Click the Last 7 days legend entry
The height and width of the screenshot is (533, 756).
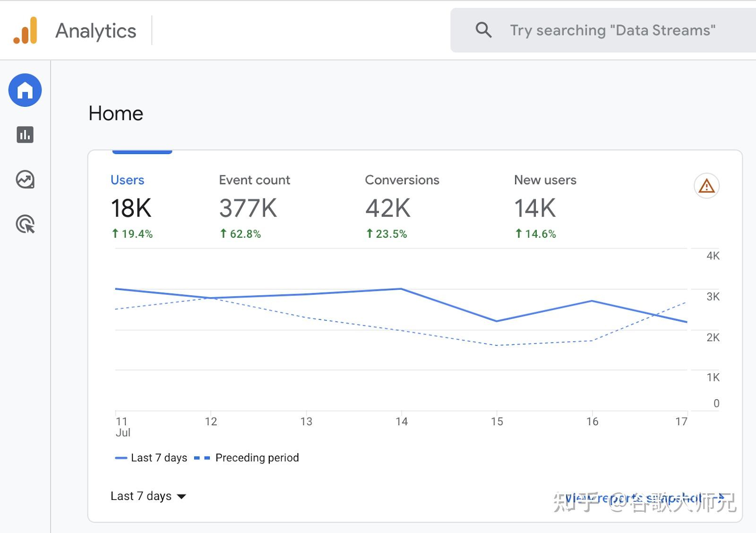[x=151, y=458]
